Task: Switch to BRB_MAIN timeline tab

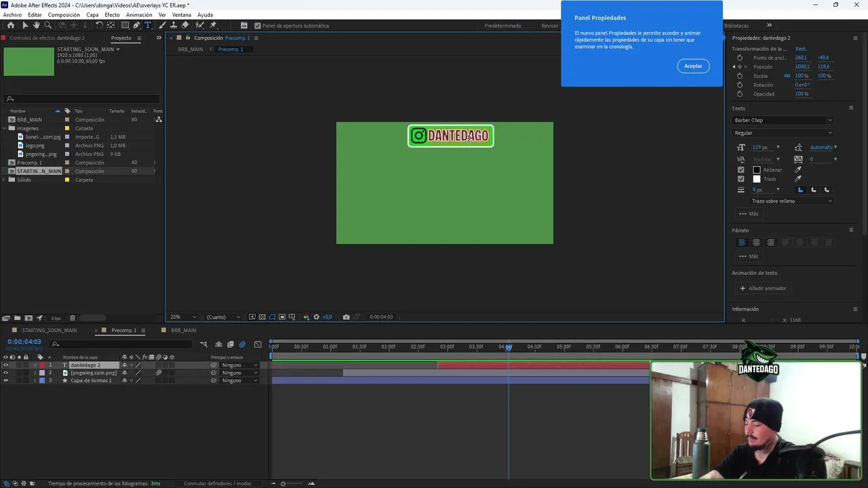Action: pos(183,330)
